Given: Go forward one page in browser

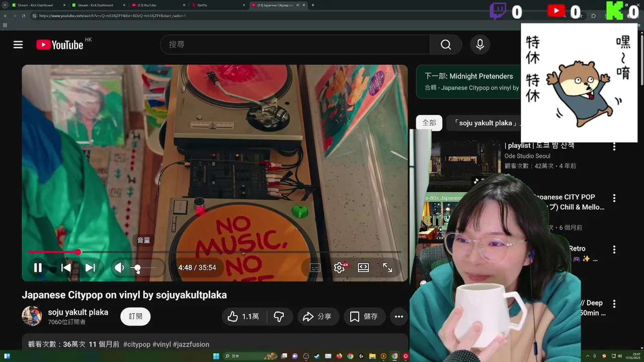Looking at the screenshot, I should click(14, 16).
